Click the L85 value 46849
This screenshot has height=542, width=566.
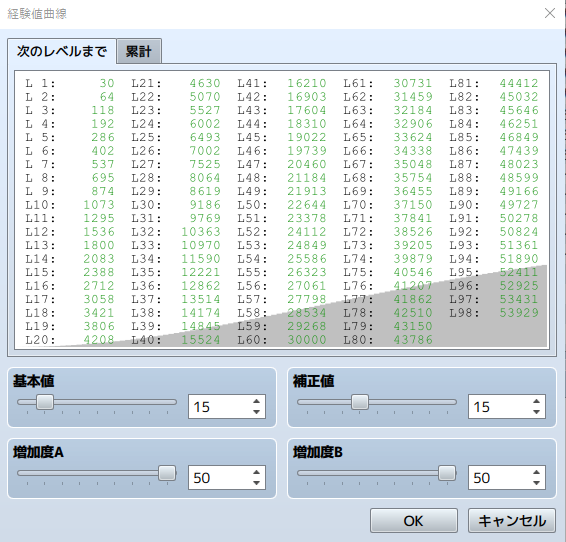519,137
